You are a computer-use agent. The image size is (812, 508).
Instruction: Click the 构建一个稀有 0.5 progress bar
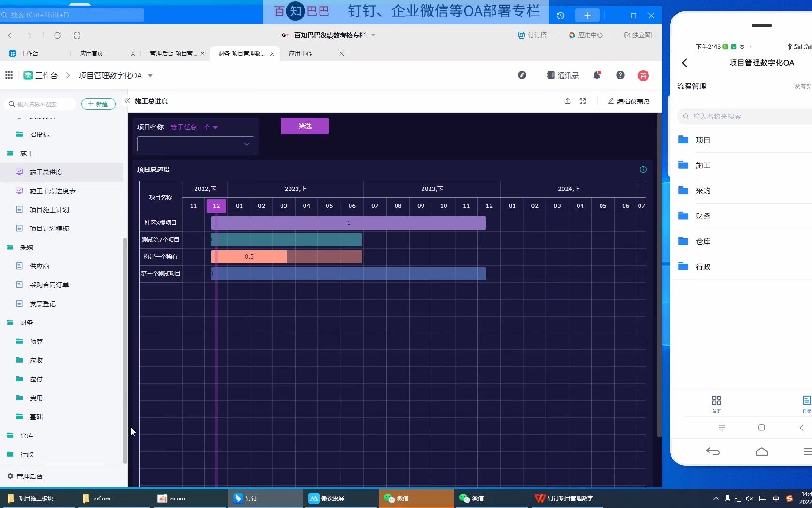[x=287, y=257]
